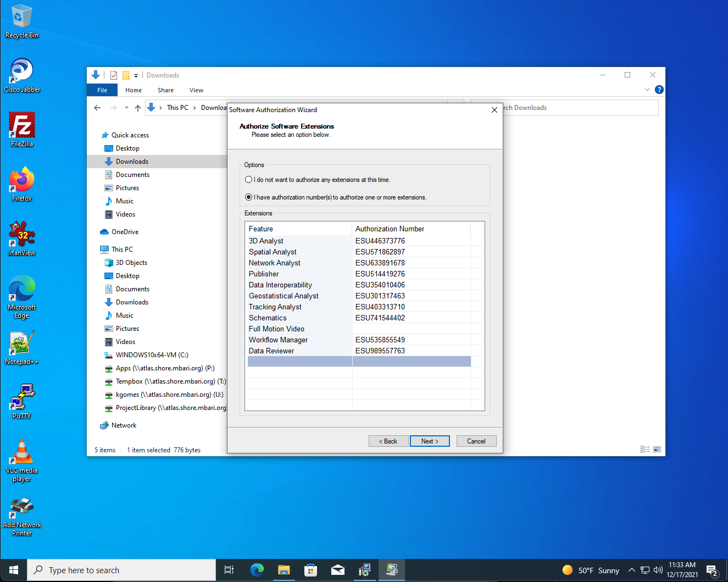Open File Explorer from the taskbar
The width and height of the screenshot is (728, 582).
click(284, 570)
